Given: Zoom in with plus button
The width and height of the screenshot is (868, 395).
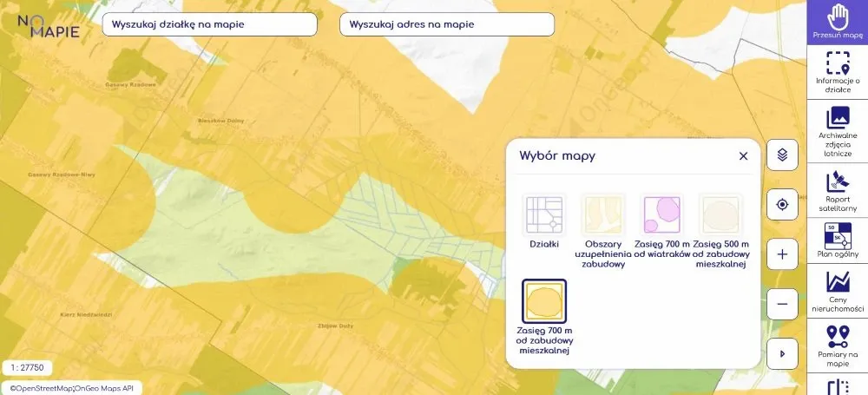Looking at the screenshot, I should 782,254.
